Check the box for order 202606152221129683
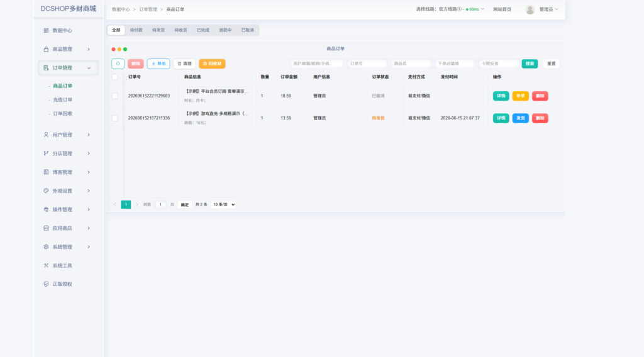Image resolution: width=644 pixels, height=357 pixels. pos(115,96)
